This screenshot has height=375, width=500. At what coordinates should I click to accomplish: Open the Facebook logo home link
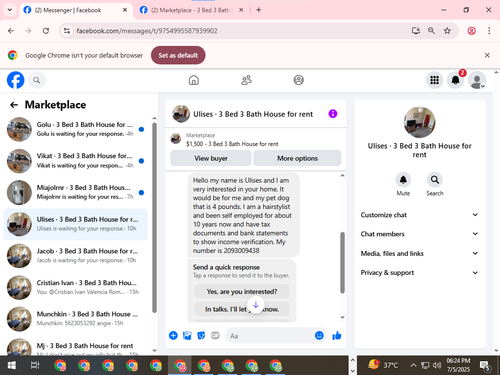(15, 80)
